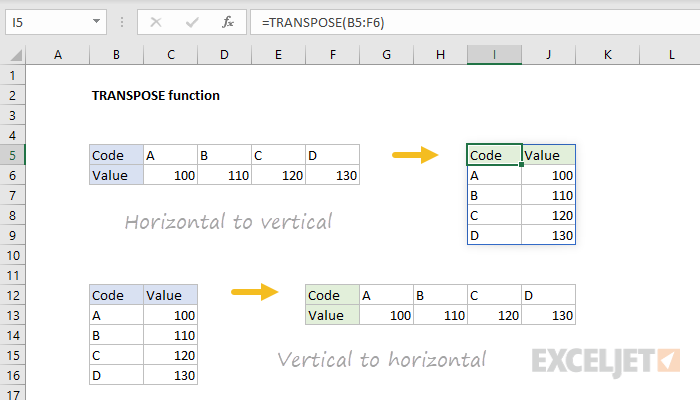This screenshot has width=700, height=400.
Task: Select row 2 header
Action: click(x=12, y=96)
